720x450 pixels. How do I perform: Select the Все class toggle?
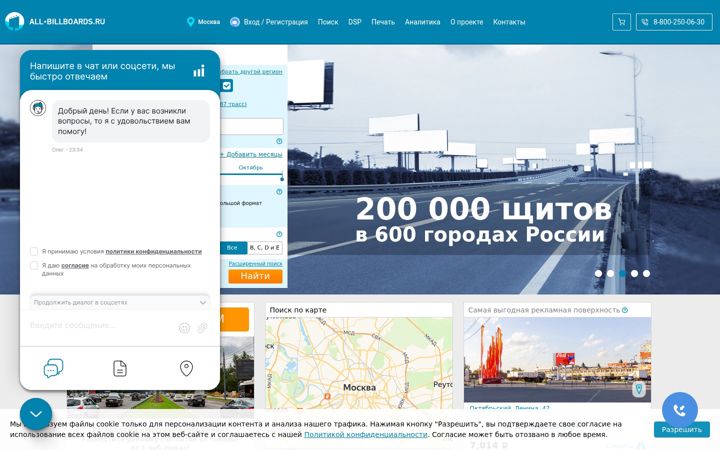tap(233, 248)
